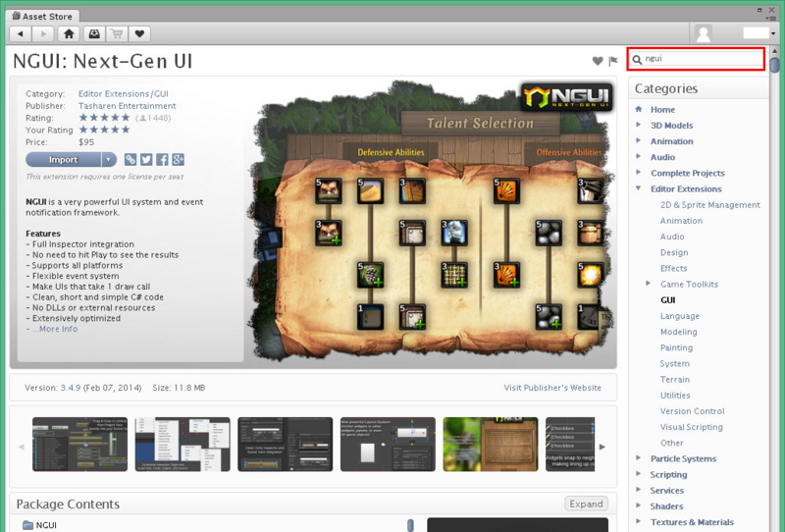Open Tasharen Entertainment publisher page
785x532 pixels.
point(128,106)
